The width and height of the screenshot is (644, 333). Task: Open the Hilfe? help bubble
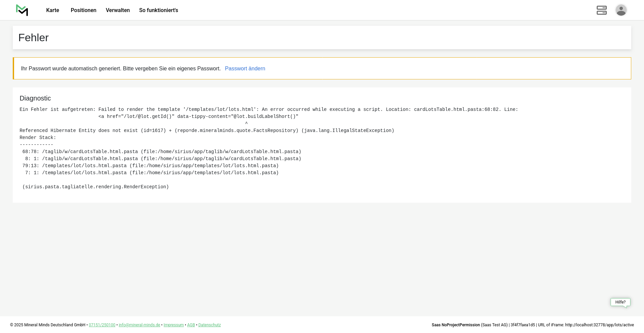pos(620,302)
